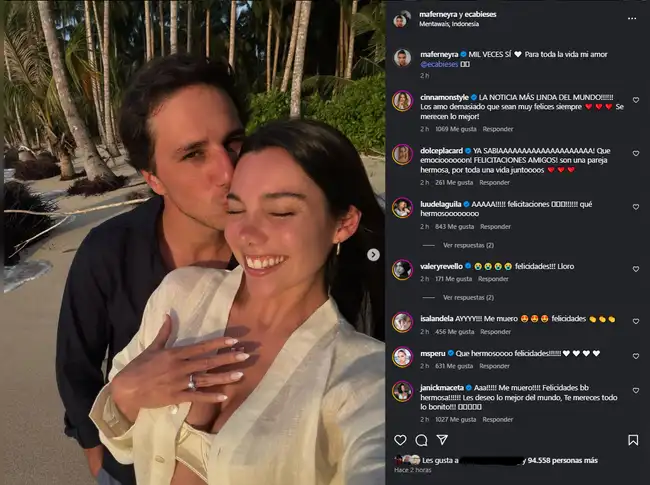Share the post using the paper plane icon
The height and width of the screenshot is (485, 650).
[442, 439]
